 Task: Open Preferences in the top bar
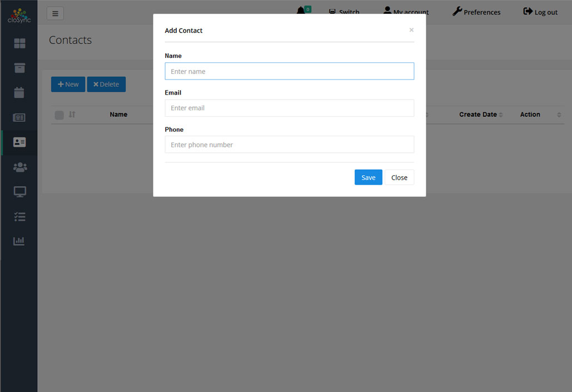[476, 12]
